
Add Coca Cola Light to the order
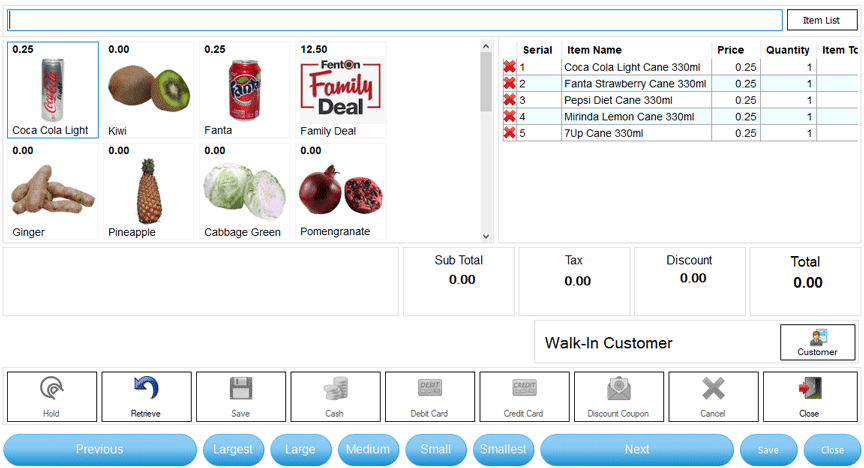[x=53, y=90]
